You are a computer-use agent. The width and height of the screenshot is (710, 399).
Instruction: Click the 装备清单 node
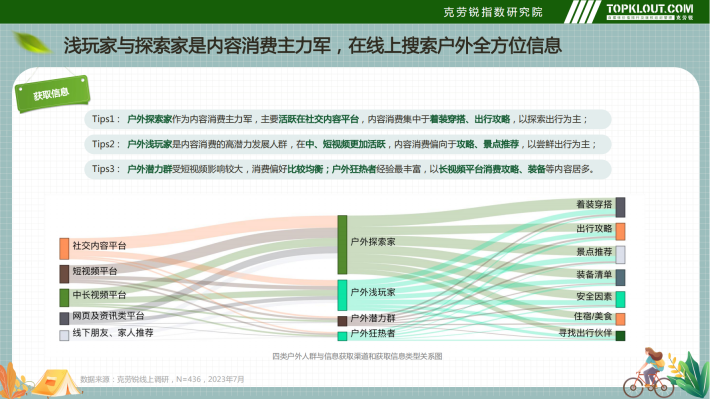pos(620,277)
